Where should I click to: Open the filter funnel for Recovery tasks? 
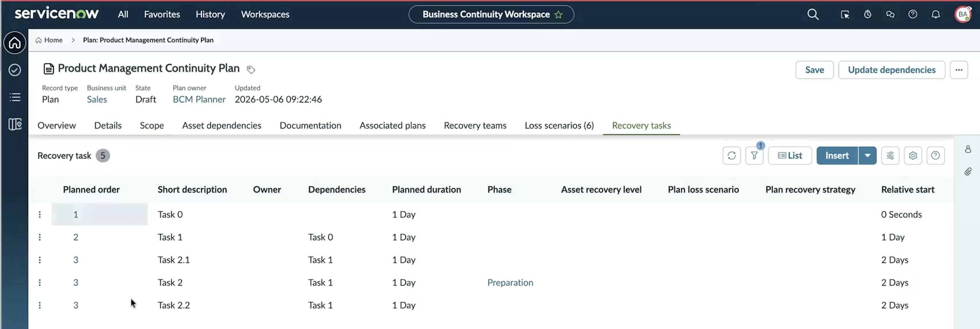[x=754, y=156]
